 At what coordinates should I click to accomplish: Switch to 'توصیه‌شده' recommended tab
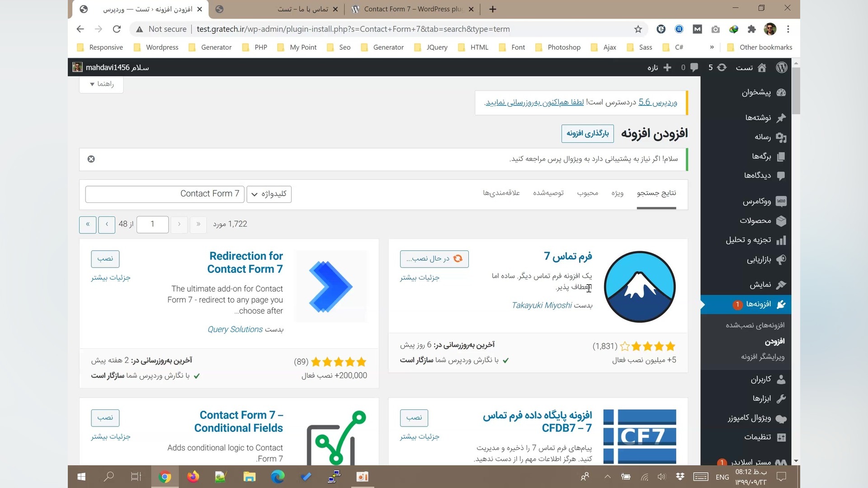(x=548, y=193)
